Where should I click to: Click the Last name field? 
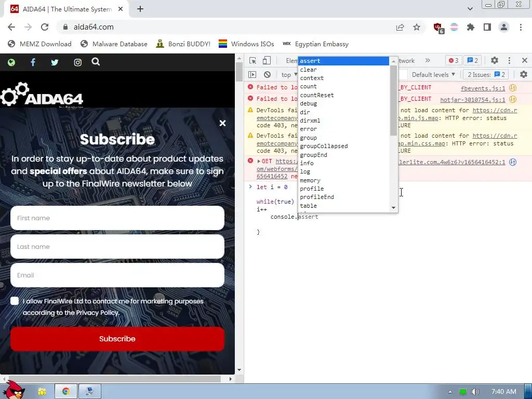pos(117,247)
